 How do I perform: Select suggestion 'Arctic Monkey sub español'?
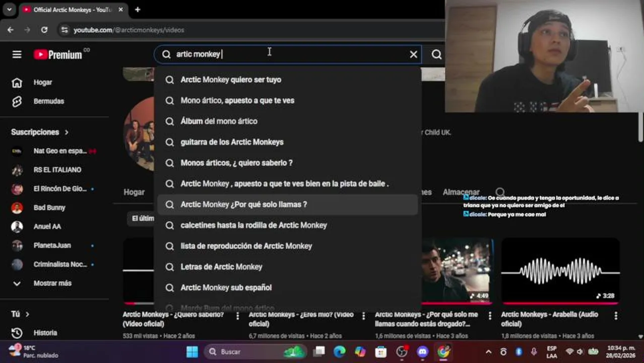pyautogui.click(x=288, y=287)
